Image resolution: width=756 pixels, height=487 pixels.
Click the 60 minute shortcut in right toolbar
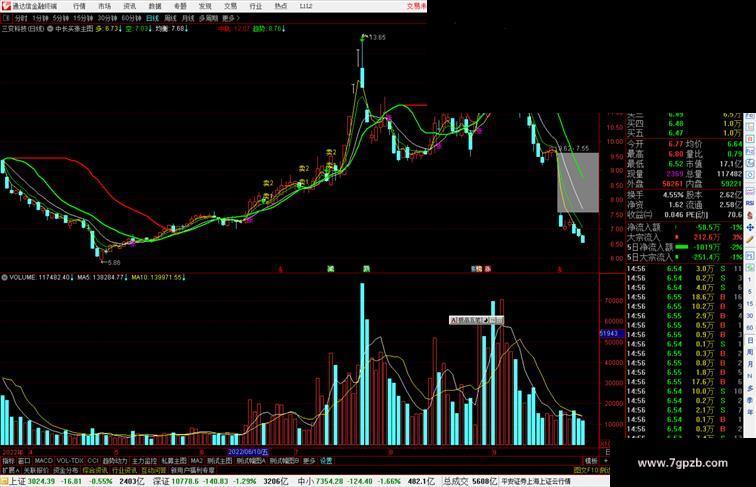pyautogui.click(x=750, y=328)
